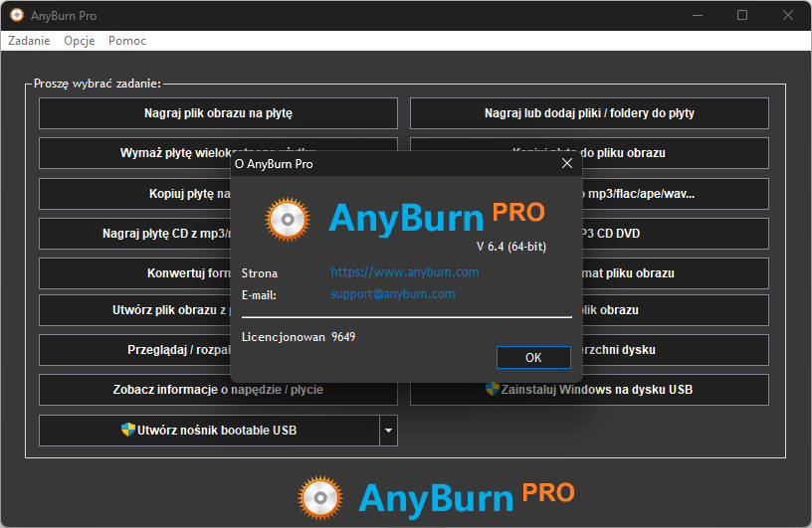The height and width of the screenshot is (528, 812).
Task: Click the shield icon on Windows USB install button
Action: (x=492, y=389)
